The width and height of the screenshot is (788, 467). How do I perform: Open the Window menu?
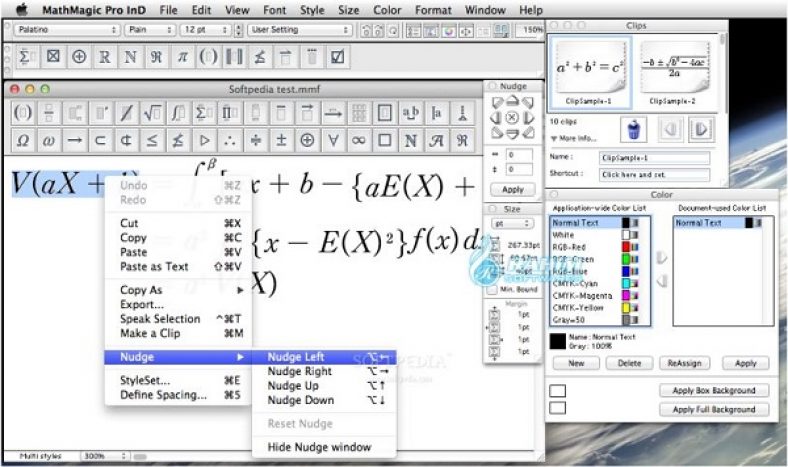click(x=485, y=10)
